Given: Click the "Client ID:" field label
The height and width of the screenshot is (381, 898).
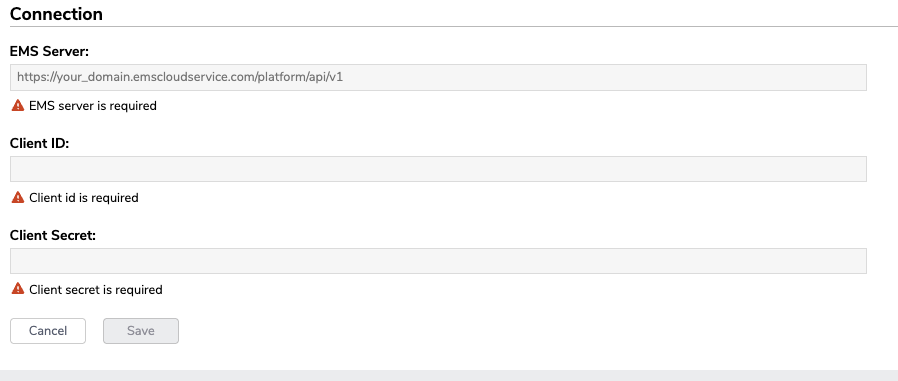Looking at the screenshot, I should click(x=40, y=143).
